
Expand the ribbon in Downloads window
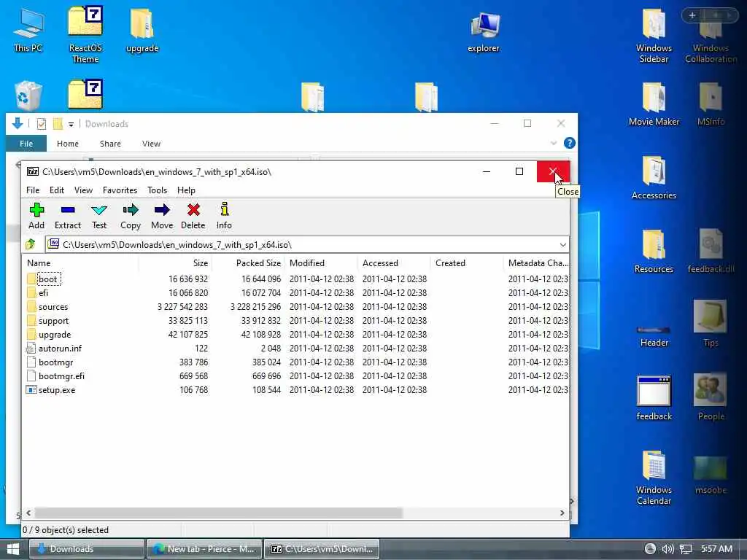pyautogui.click(x=554, y=143)
